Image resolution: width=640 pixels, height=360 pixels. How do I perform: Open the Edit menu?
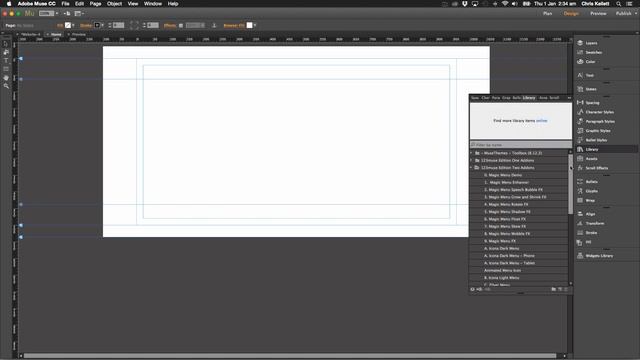(79, 4)
